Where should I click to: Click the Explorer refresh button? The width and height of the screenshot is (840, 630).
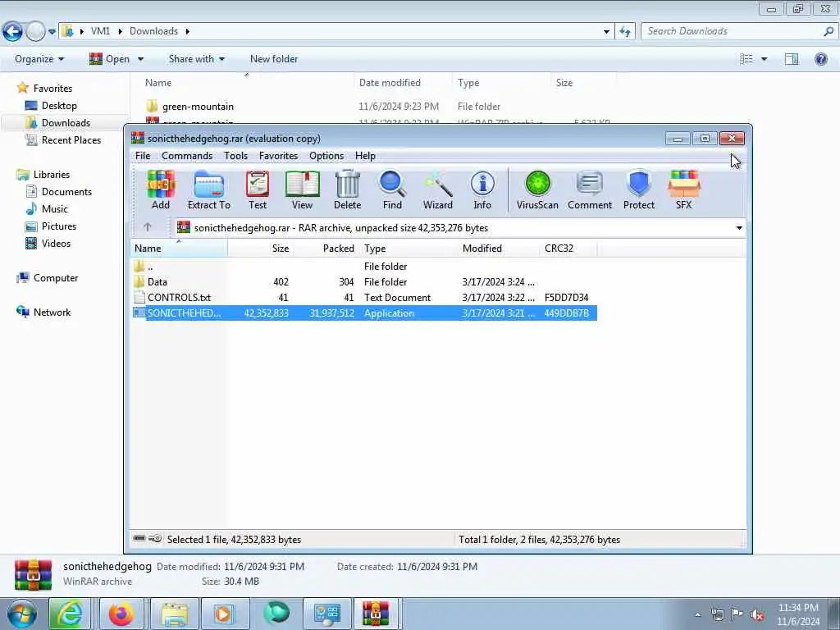click(x=625, y=32)
